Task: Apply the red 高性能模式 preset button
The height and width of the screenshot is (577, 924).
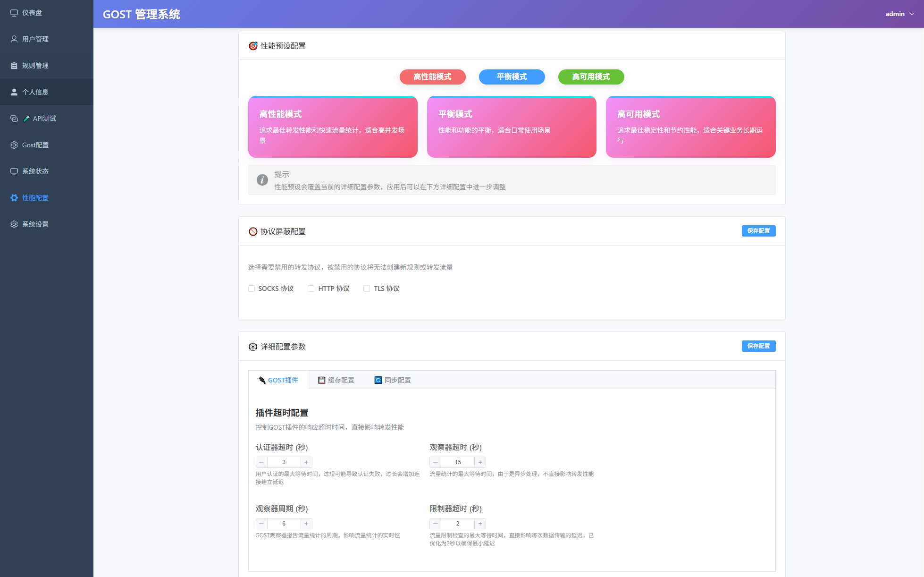Action: point(432,77)
